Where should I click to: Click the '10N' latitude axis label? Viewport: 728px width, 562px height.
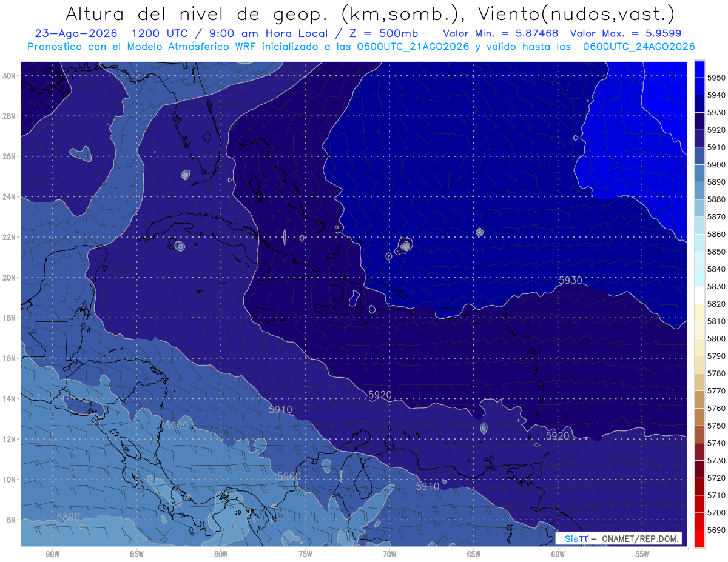click(x=8, y=480)
